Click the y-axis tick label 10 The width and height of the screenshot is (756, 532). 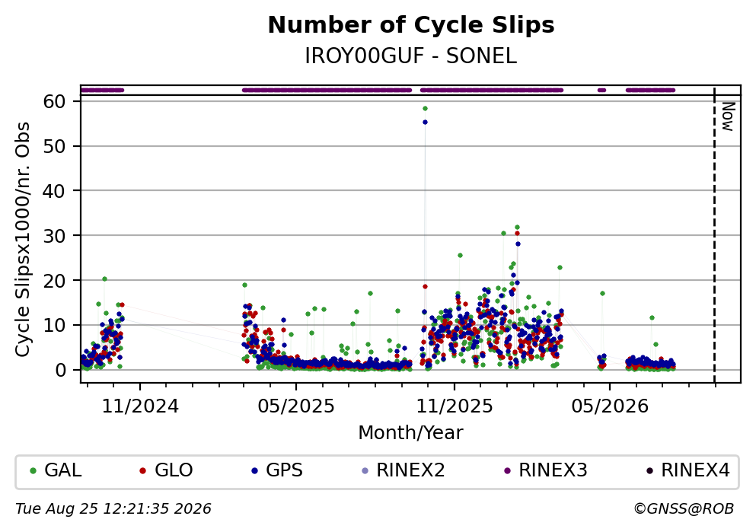tap(55, 326)
